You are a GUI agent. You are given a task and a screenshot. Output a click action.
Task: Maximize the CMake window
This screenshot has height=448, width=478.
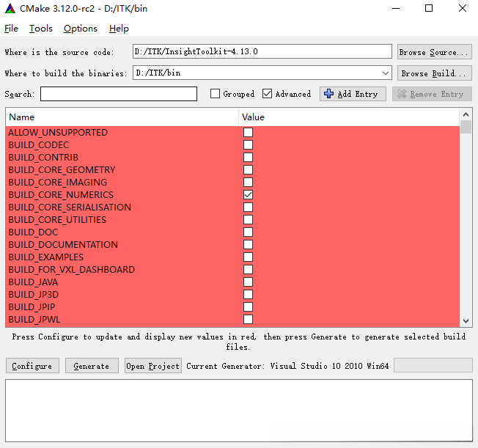tap(429, 9)
